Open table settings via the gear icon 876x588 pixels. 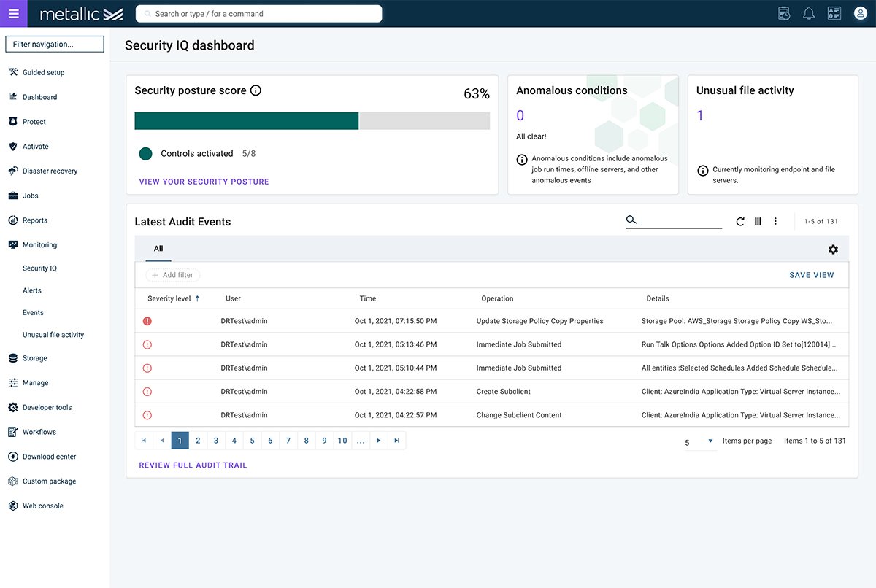pyautogui.click(x=833, y=249)
